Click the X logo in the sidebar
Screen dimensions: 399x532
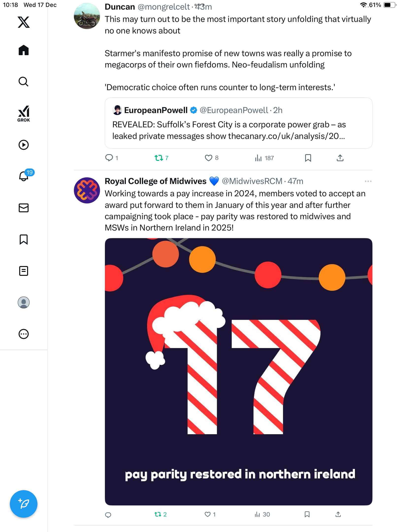pos(24,22)
